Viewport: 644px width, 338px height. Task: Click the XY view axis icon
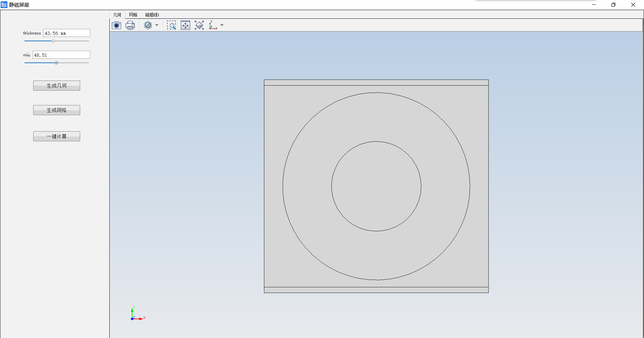coord(213,25)
